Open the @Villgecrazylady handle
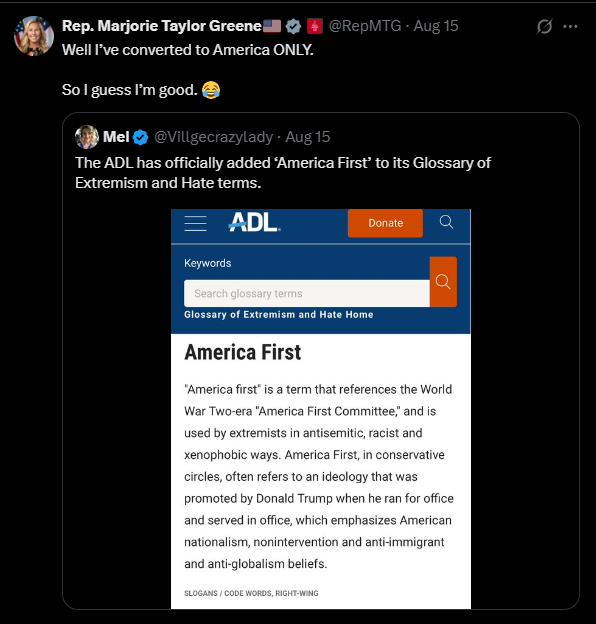The width and height of the screenshot is (596, 624). (x=213, y=137)
